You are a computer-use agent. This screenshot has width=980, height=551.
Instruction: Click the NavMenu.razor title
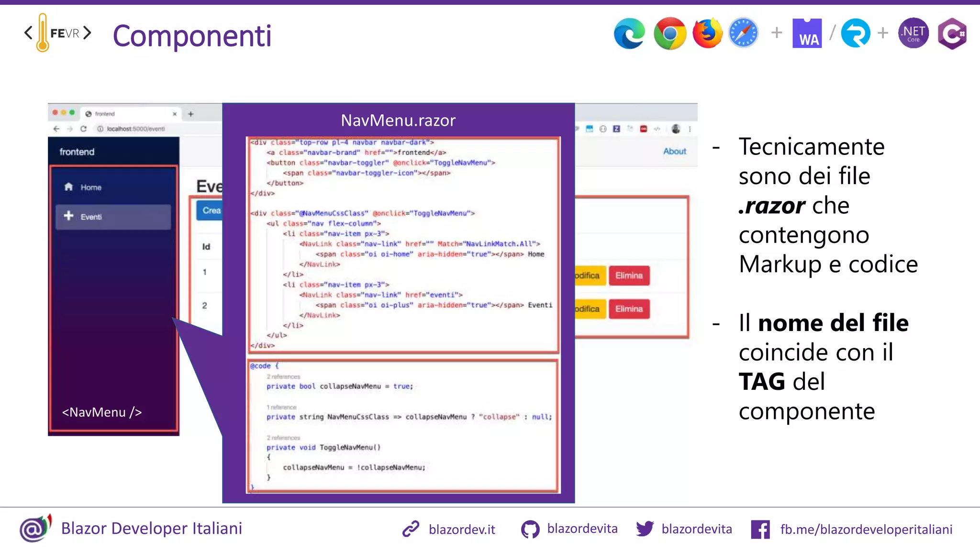coord(398,121)
